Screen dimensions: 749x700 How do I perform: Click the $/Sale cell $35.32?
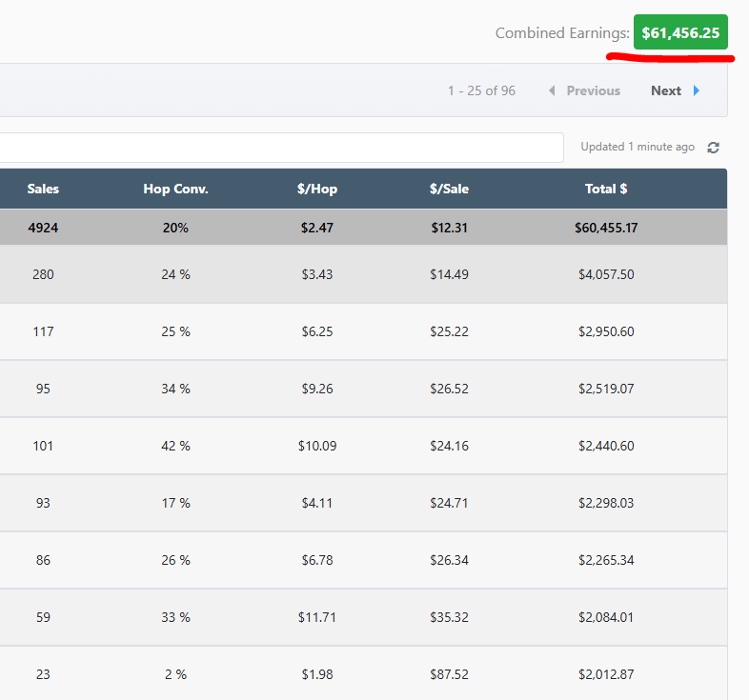pyautogui.click(x=449, y=617)
